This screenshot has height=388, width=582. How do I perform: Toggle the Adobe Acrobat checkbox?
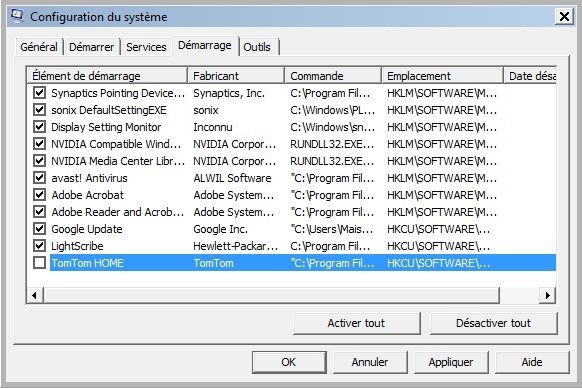tap(39, 195)
